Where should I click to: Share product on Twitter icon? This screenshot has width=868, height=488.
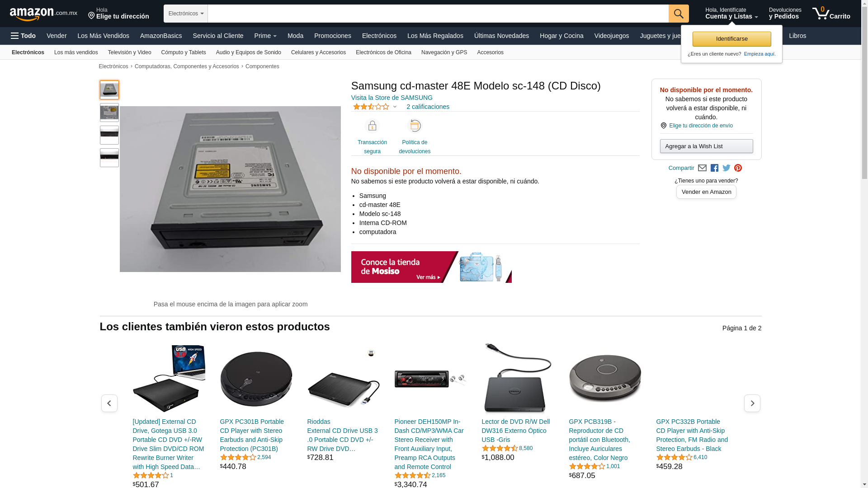(x=726, y=168)
